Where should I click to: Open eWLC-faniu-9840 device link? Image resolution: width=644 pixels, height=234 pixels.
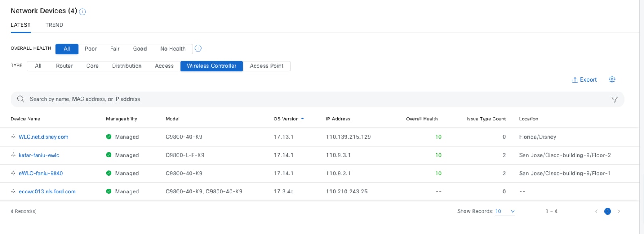click(41, 173)
